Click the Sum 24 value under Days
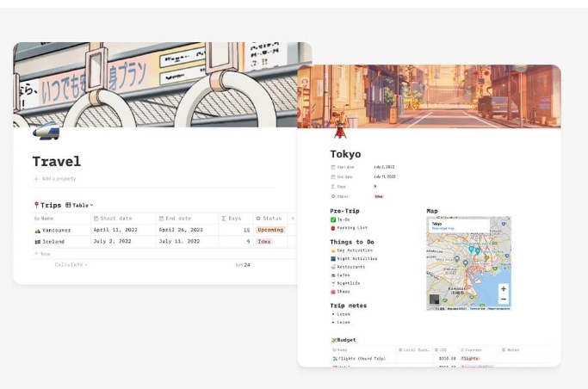The height and width of the screenshot is (389, 588). point(243,265)
